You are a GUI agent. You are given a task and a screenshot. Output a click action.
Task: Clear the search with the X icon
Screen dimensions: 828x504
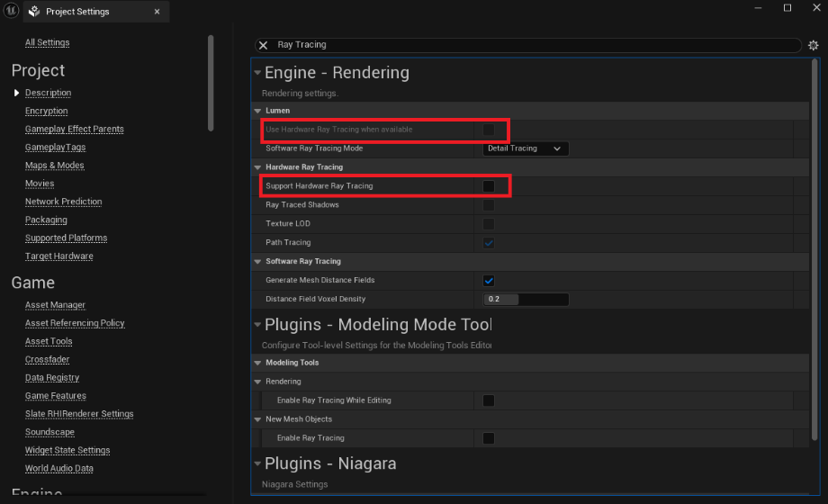tap(264, 45)
